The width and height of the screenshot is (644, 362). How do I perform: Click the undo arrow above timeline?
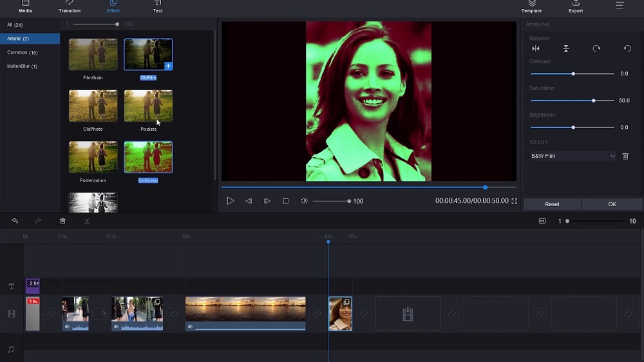[15, 221]
